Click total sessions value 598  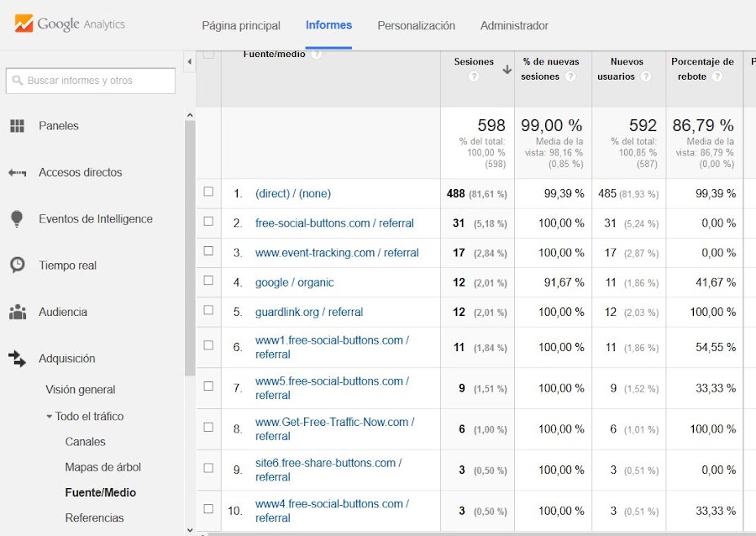click(491, 125)
